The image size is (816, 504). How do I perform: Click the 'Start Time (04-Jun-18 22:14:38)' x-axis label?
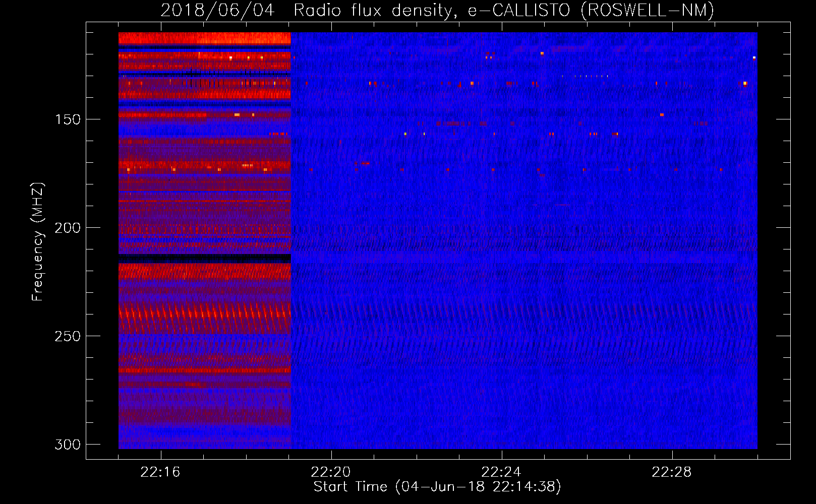[437, 487]
